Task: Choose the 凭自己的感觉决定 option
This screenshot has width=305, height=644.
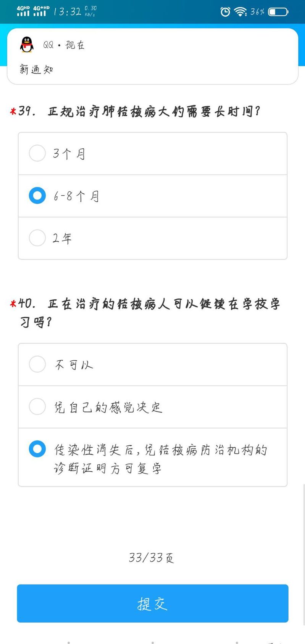Action: pyautogui.click(x=37, y=406)
